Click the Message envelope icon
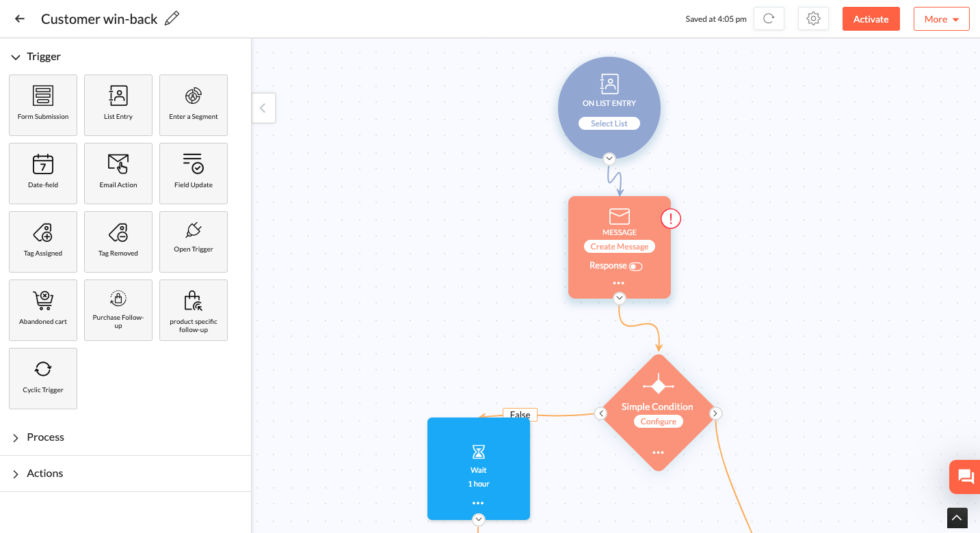 pyautogui.click(x=620, y=216)
